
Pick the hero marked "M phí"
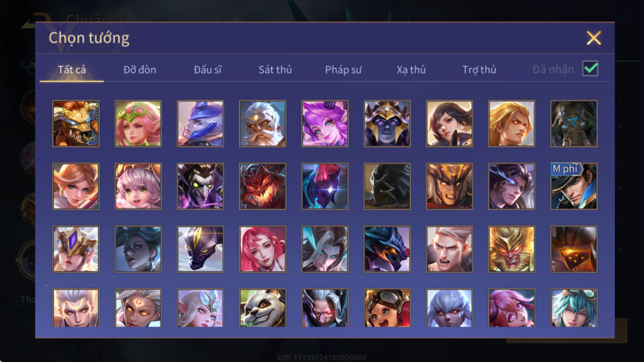573,186
